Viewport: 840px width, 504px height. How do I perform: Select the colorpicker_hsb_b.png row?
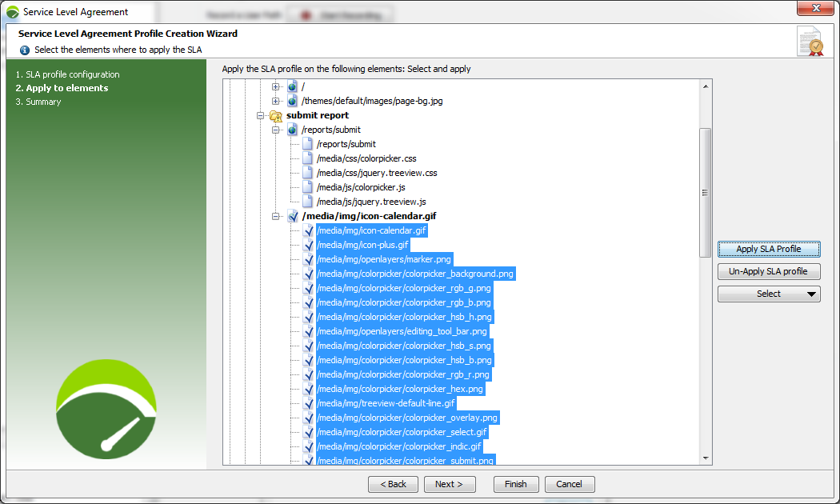coord(405,361)
